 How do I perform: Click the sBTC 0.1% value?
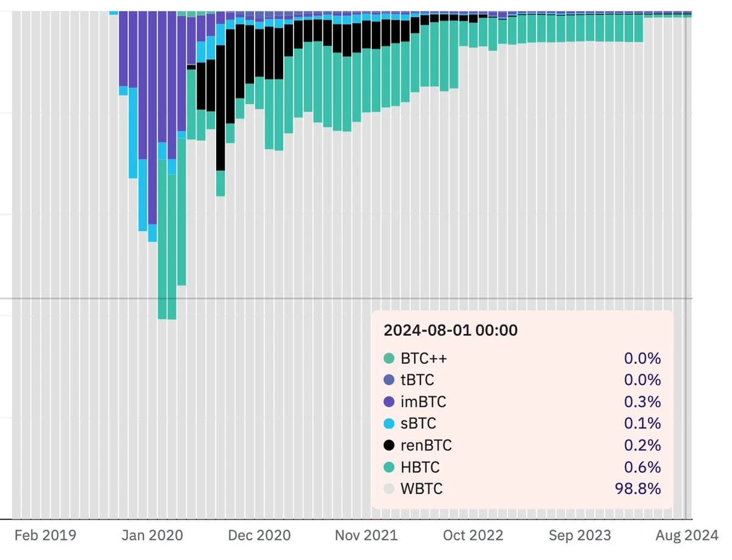[642, 423]
